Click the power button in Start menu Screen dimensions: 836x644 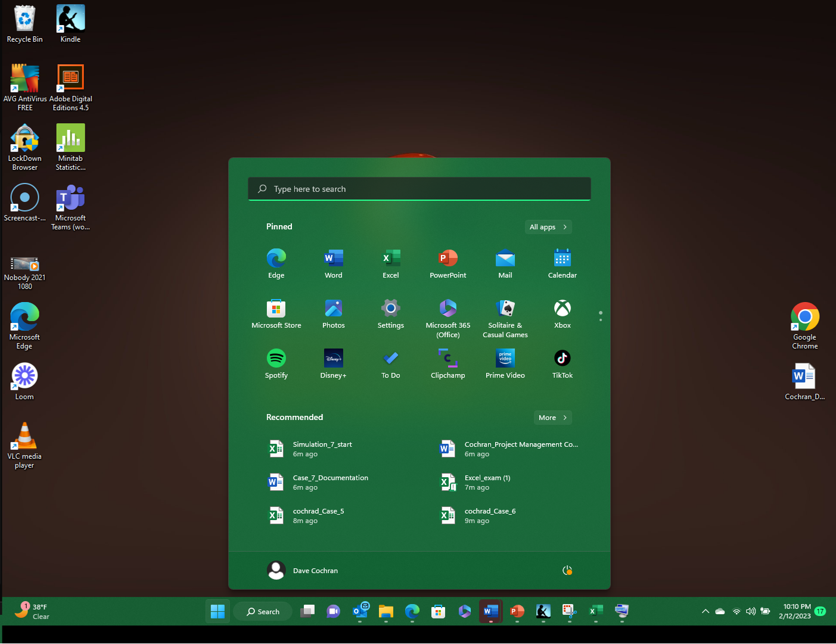(x=567, y=571)
